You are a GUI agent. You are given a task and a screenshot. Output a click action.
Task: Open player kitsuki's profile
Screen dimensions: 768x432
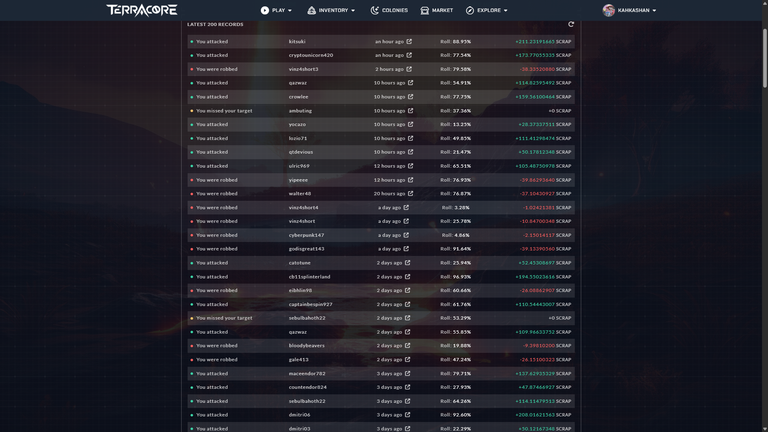(297, 42)
